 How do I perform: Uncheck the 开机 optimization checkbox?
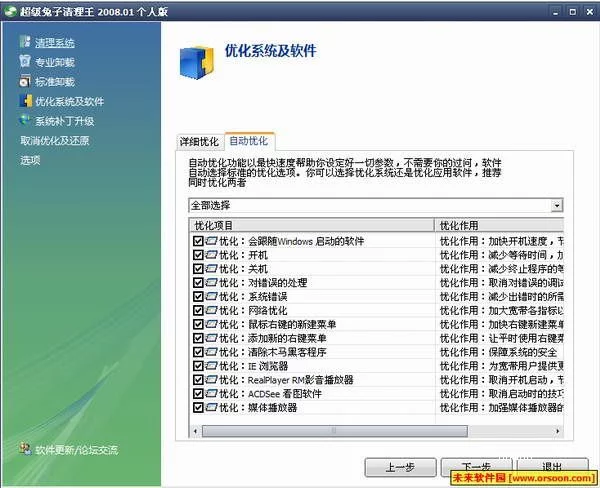[197, 255]
